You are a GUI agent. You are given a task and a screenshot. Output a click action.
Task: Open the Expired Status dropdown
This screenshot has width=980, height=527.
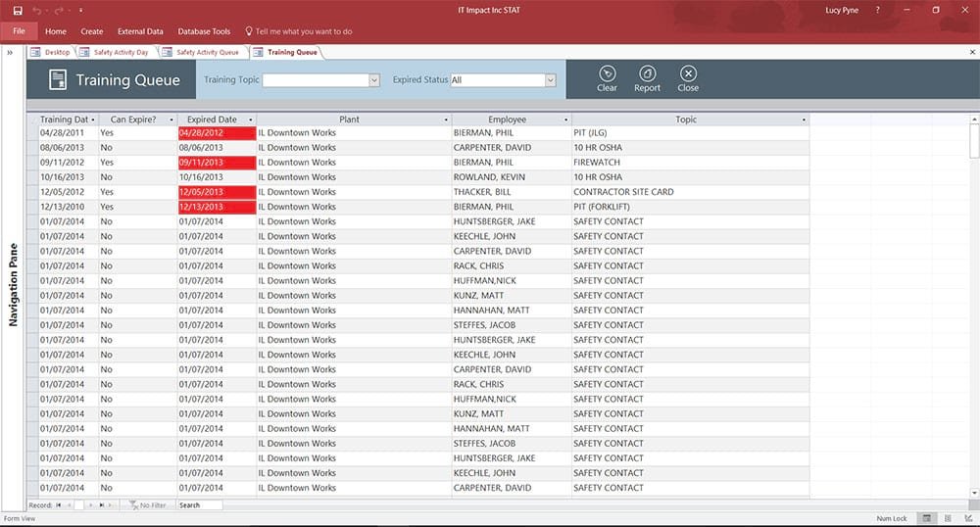point(550,80)
